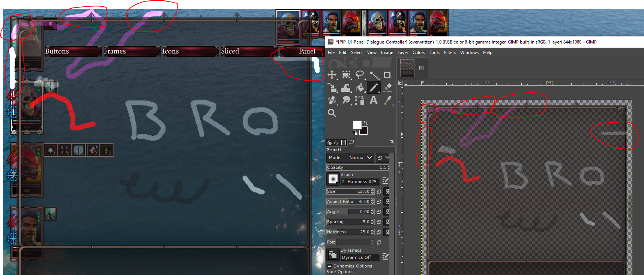Open the brush editor icon beside Hardness 025

pos(385,181)
